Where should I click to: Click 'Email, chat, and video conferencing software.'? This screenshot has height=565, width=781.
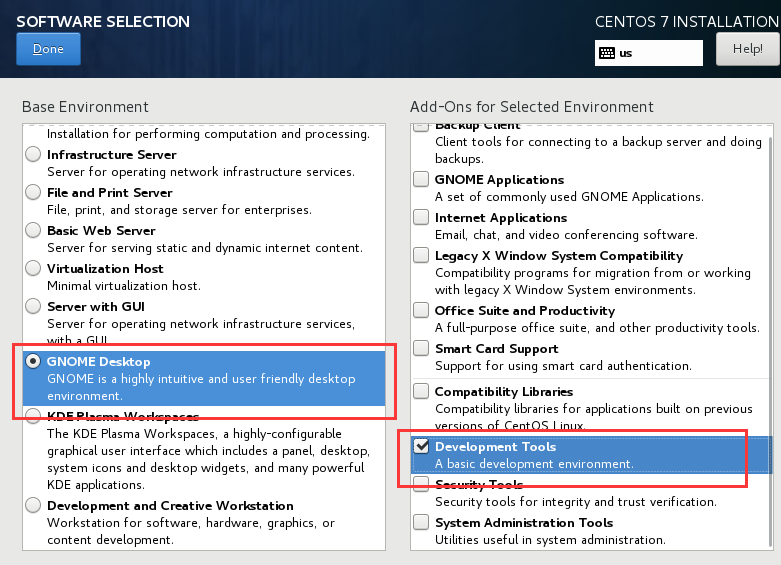(x=566, y=235)
